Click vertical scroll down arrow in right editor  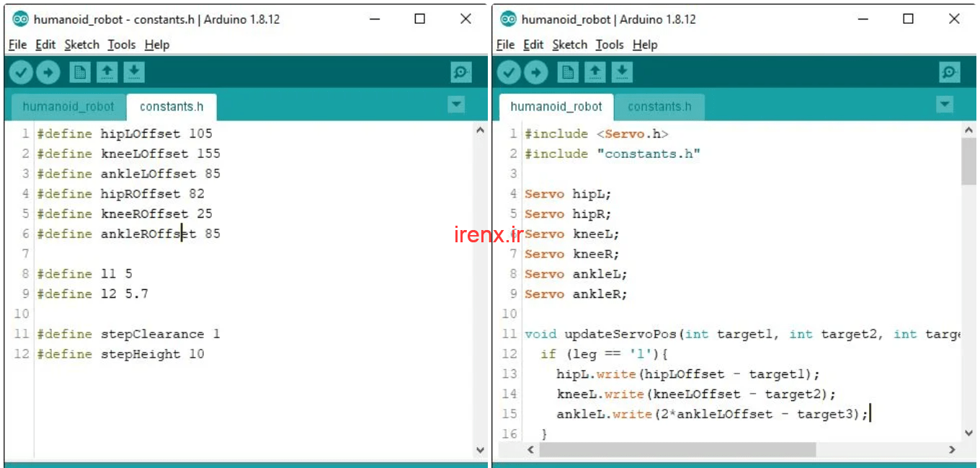pyautogui.click(x=969, y=433)
